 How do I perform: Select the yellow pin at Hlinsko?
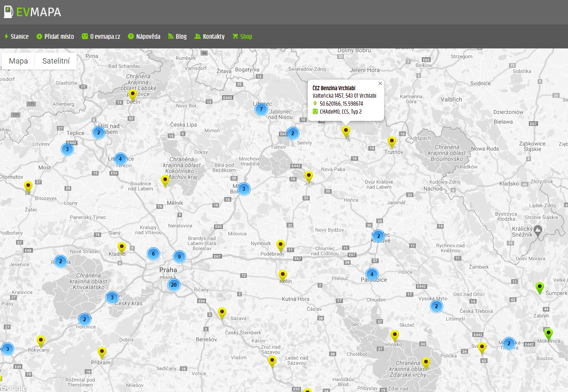point(395,336)
